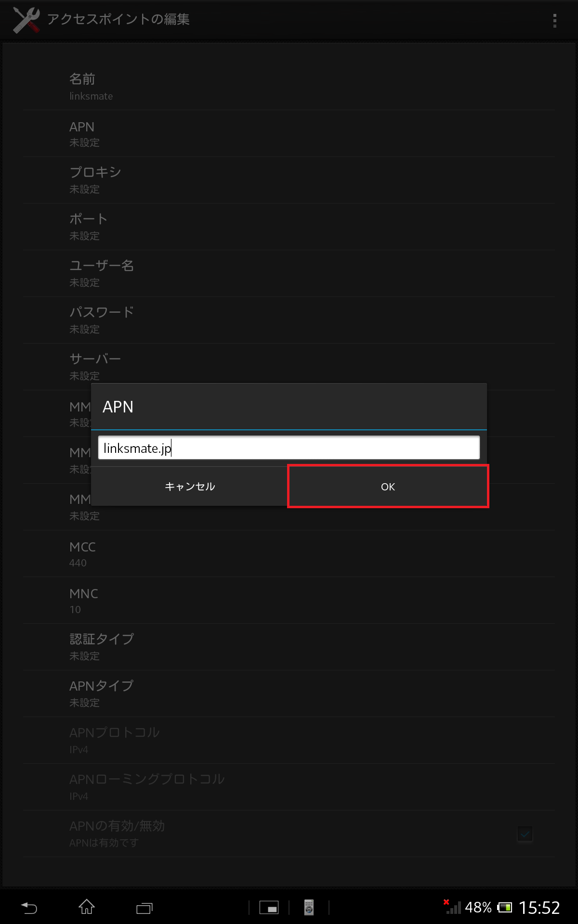Image resolution: width=578 pixels, height=924 pixels.
Task: Tap the Back navigation icon
Action: pos(29,908)
